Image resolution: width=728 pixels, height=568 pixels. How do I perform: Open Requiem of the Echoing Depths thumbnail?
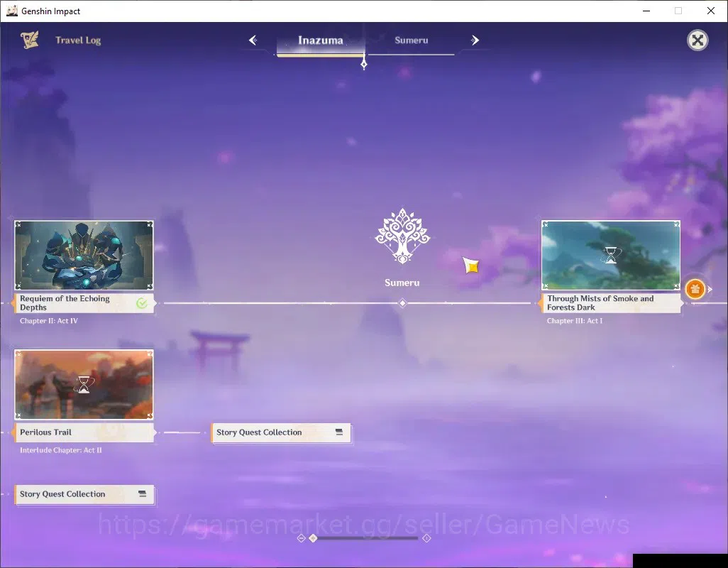[84, 256]
